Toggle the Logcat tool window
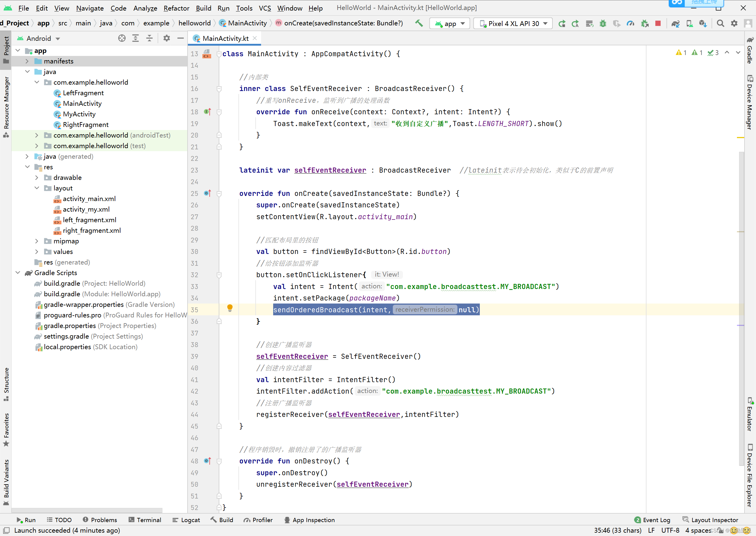This screenshot has width=756, height=536. 186,520
